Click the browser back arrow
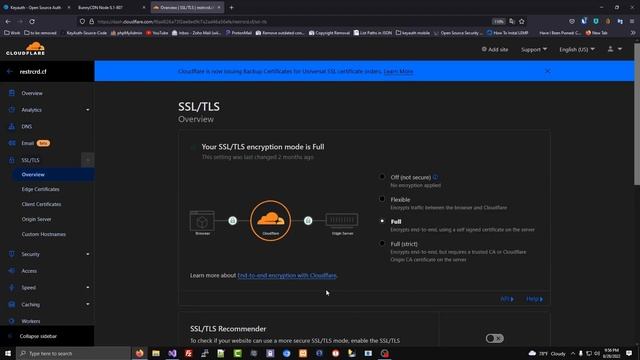640x360 pixels. pos(8,21)
